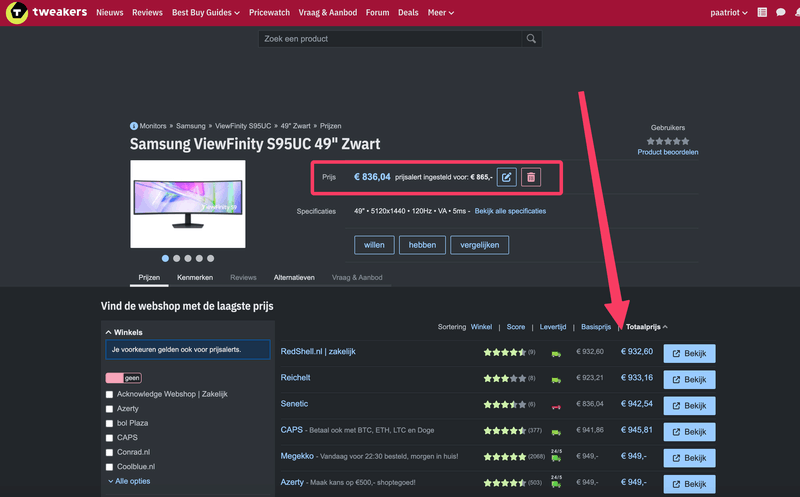The image size is (800, 497).
Task: Sort shops by Score
Action: pos(516,327)
